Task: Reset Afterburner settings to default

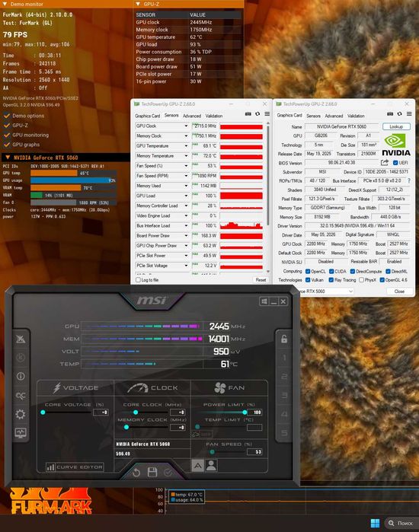Action: pos(136,473)
